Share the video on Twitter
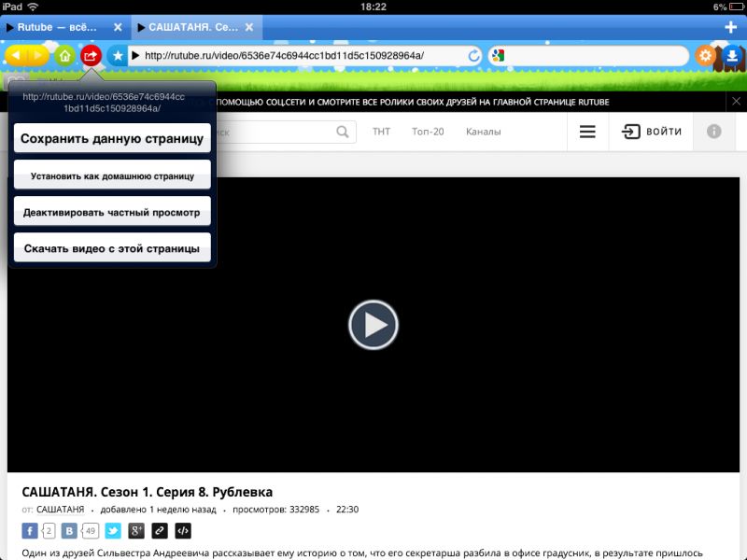The image size is (747, 560). [x=113, y=531]
